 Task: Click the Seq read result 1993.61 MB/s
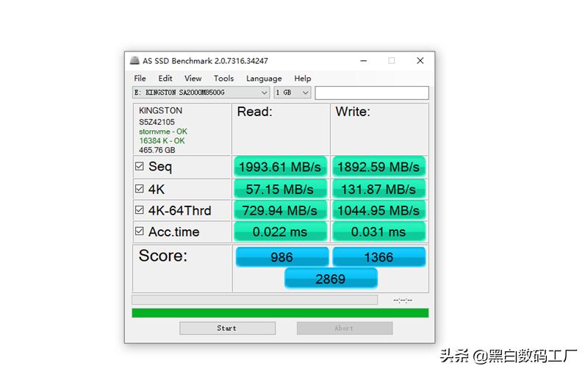point(280,167)
